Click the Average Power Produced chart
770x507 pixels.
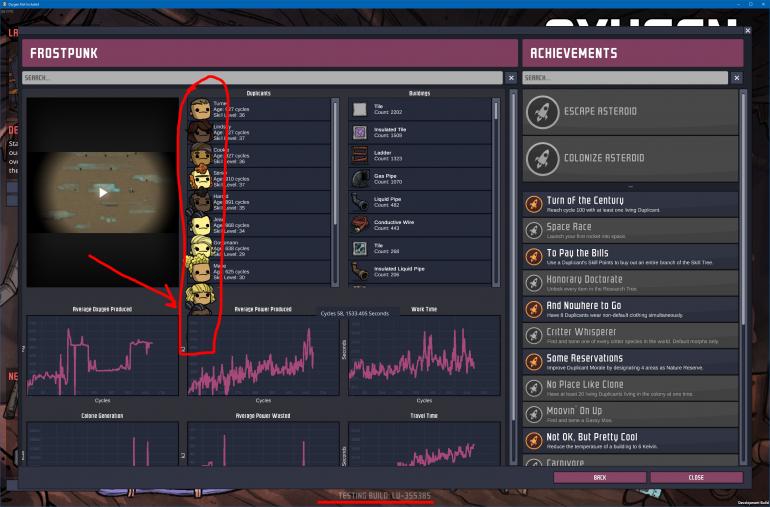(x=263, y=356)
